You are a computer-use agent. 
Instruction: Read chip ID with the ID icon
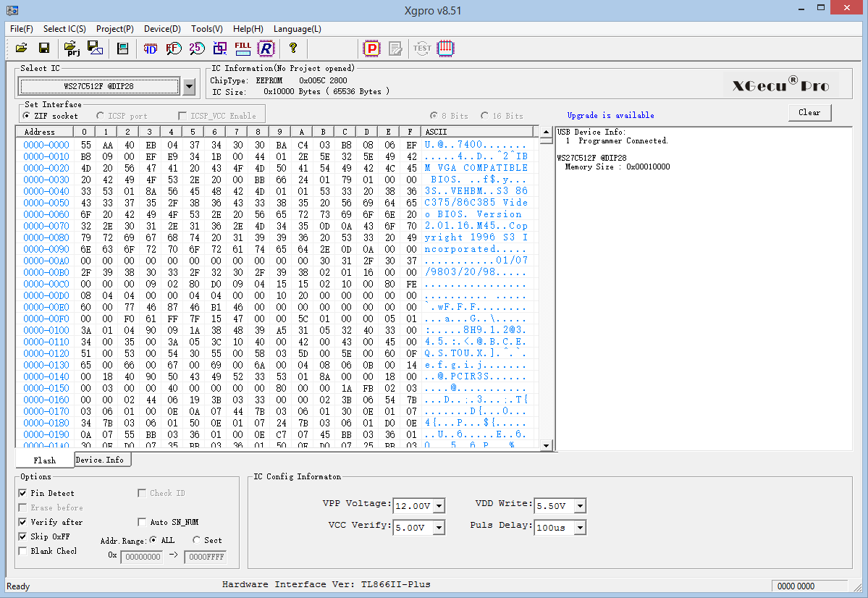[x=150, y=49]
